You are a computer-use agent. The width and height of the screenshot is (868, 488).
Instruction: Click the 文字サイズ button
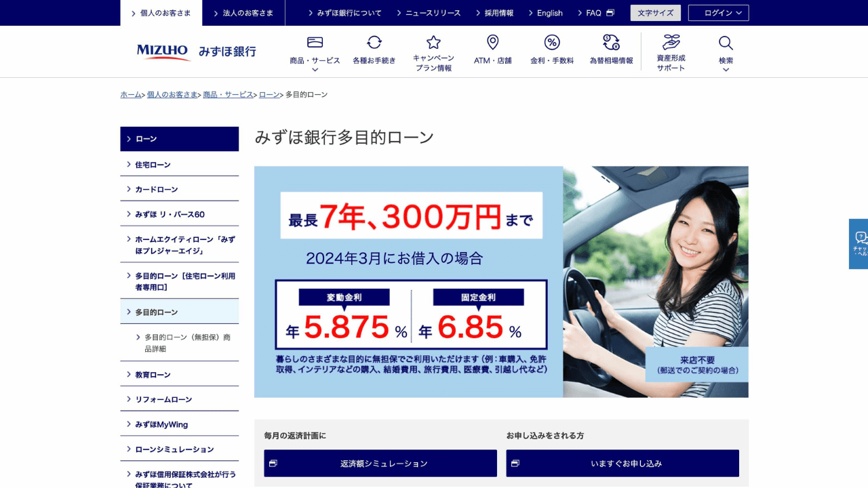(655, 13)
